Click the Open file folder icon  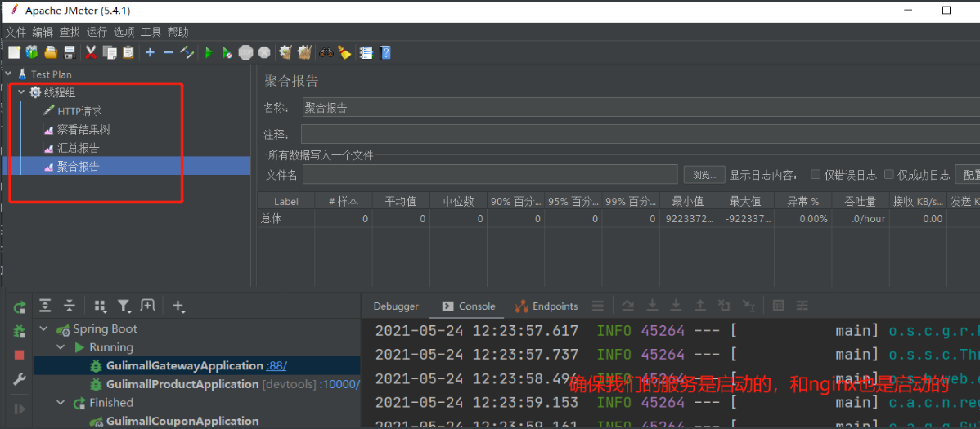point(52,52)
